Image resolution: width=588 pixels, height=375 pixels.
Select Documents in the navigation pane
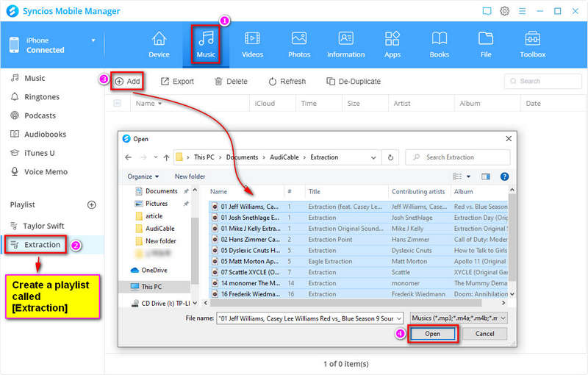click(161, 191)
